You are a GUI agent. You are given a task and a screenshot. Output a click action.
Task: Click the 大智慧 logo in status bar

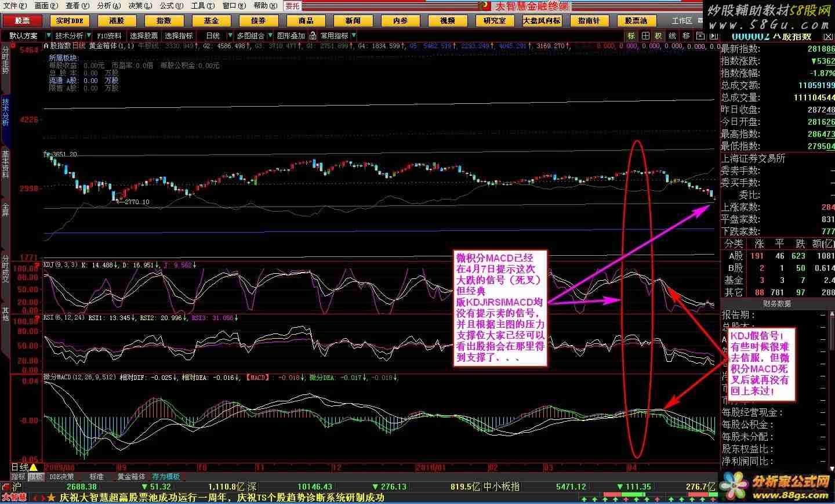(x=14, y=498)
